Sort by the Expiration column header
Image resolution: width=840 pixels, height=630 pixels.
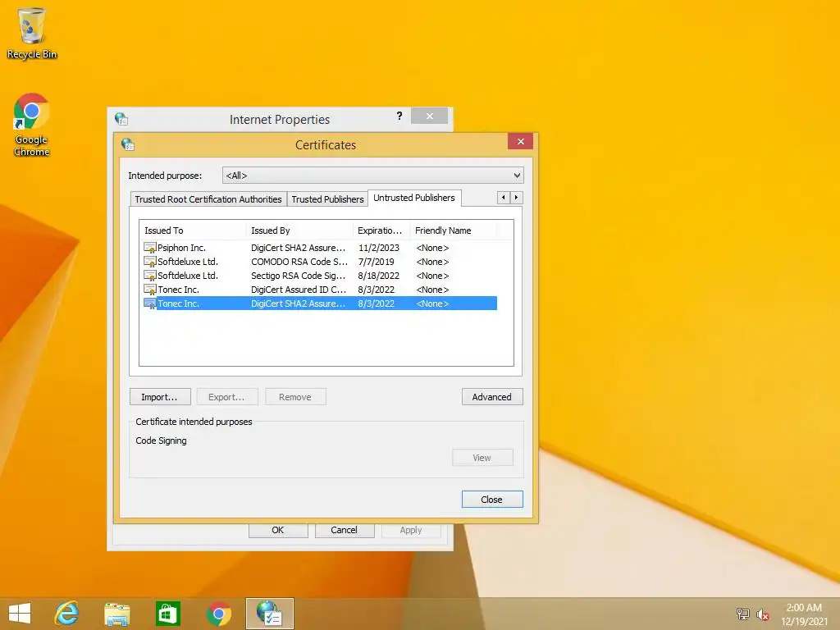381,231
